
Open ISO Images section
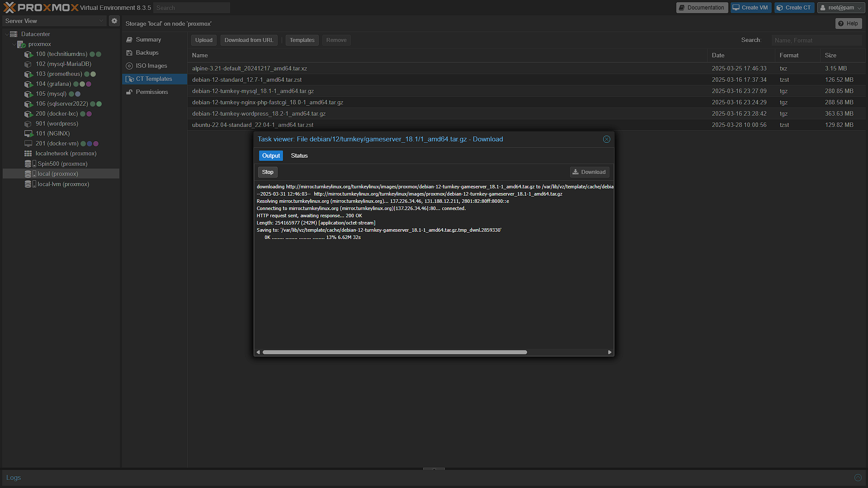[x=154, y=66]
